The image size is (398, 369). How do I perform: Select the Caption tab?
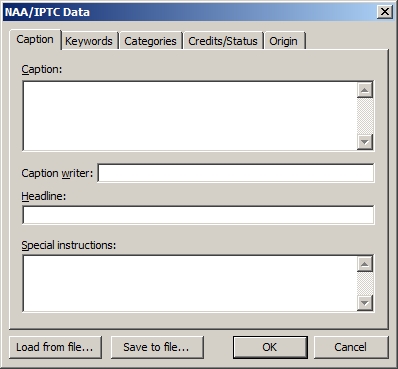tap(35, 40)
